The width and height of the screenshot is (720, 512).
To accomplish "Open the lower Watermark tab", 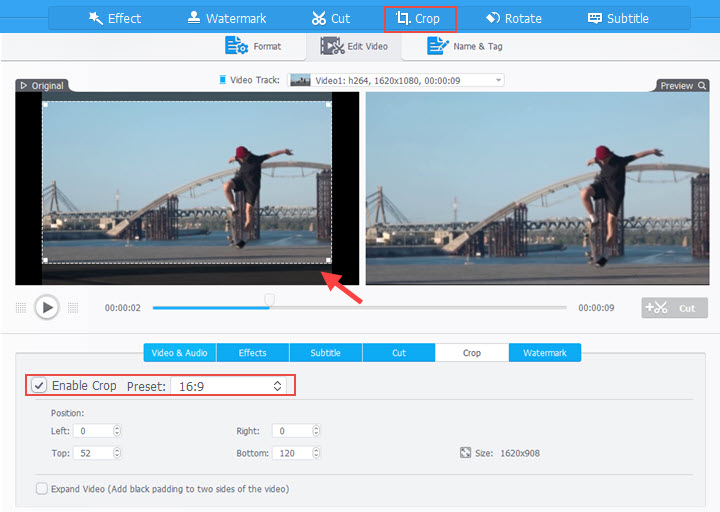I will tap(545, 353).
